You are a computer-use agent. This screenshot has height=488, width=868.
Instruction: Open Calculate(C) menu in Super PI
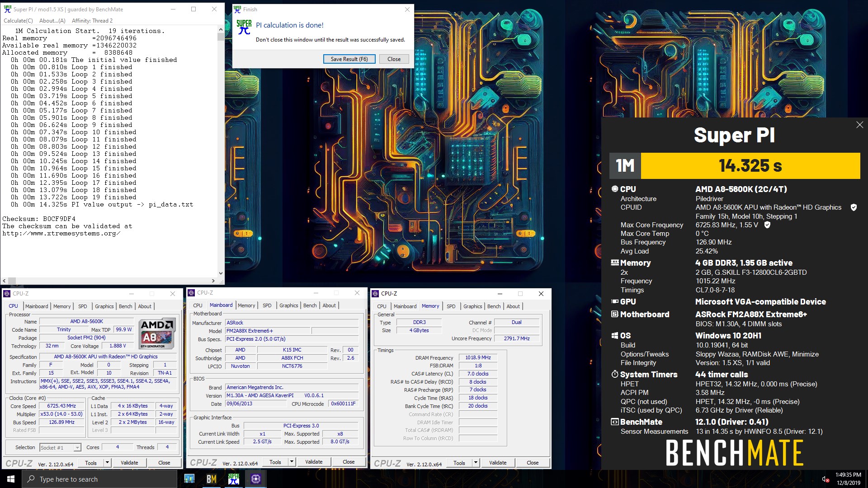point(18,21)
